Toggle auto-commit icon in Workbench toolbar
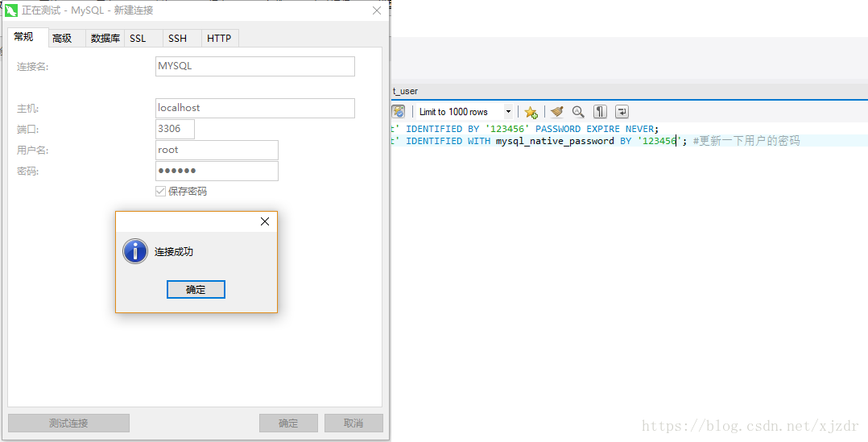Viewport: 868px width, 442px height. coord(399,112)
